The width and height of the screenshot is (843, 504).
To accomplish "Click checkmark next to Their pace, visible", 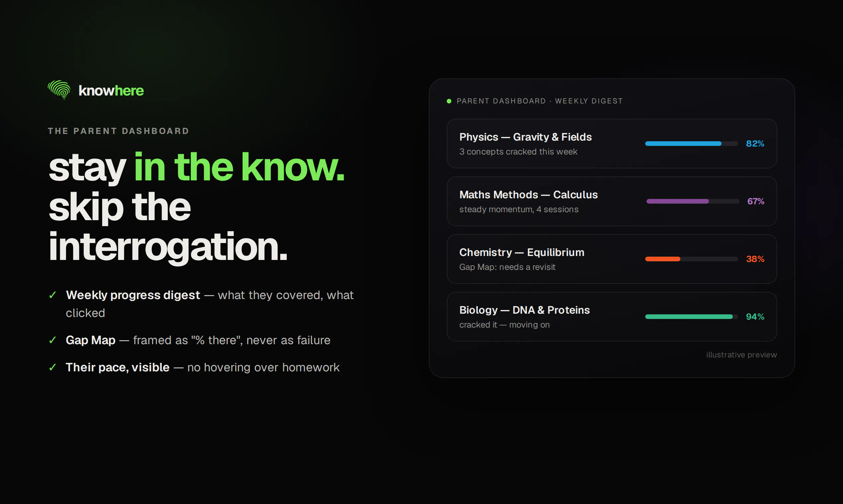I will click(52, 367).
